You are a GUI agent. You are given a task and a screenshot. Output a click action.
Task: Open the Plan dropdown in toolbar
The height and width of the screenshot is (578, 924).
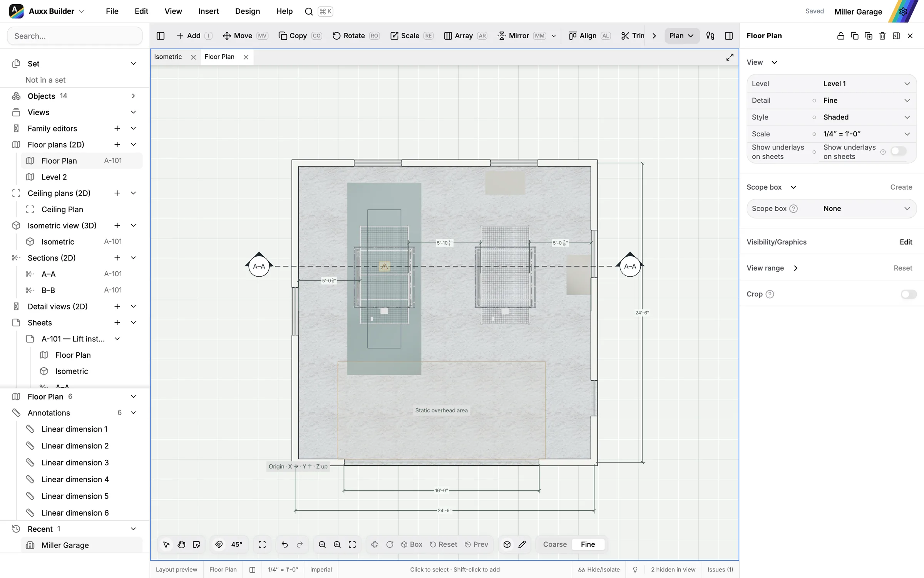pos(681,36)
